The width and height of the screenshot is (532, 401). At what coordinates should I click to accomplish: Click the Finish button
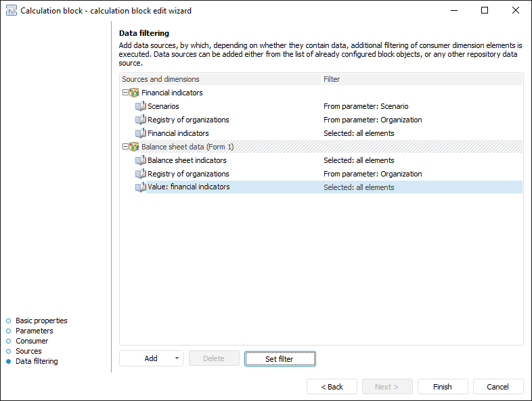(x=442, y=387)
